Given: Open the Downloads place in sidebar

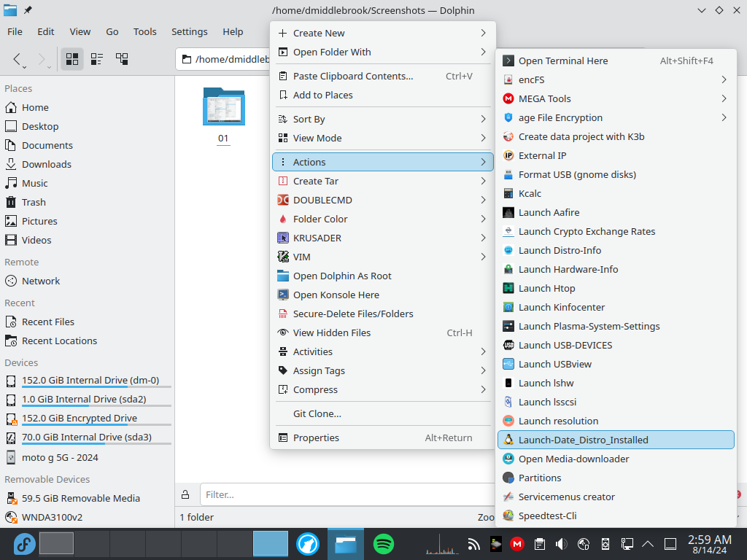Looking at the screenshot, I should pos(88,164).
